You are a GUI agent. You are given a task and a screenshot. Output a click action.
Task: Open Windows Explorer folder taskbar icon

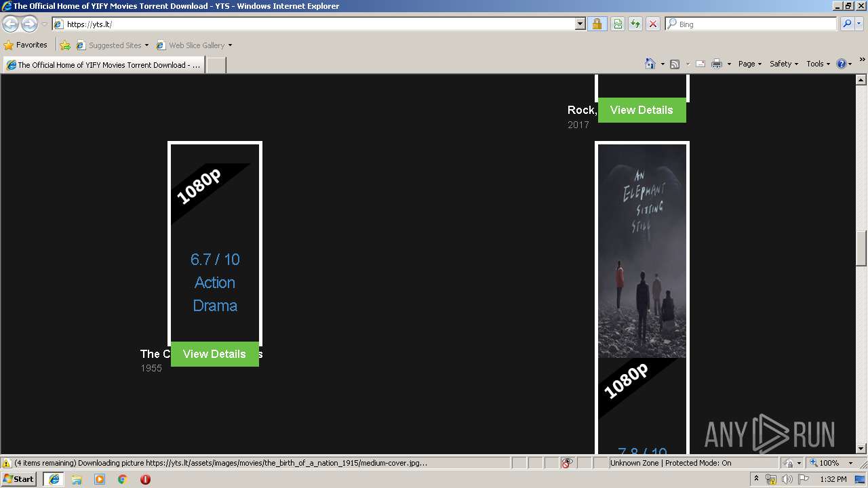pyautogui.click(x=77, y=479)
